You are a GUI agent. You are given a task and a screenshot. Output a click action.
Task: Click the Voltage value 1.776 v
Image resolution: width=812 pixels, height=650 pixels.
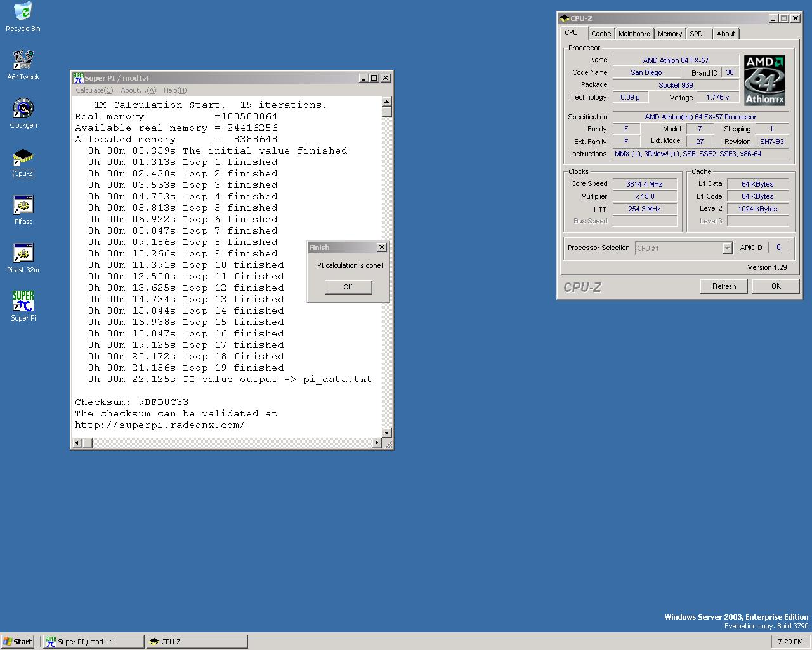click(x=717, y=97)
